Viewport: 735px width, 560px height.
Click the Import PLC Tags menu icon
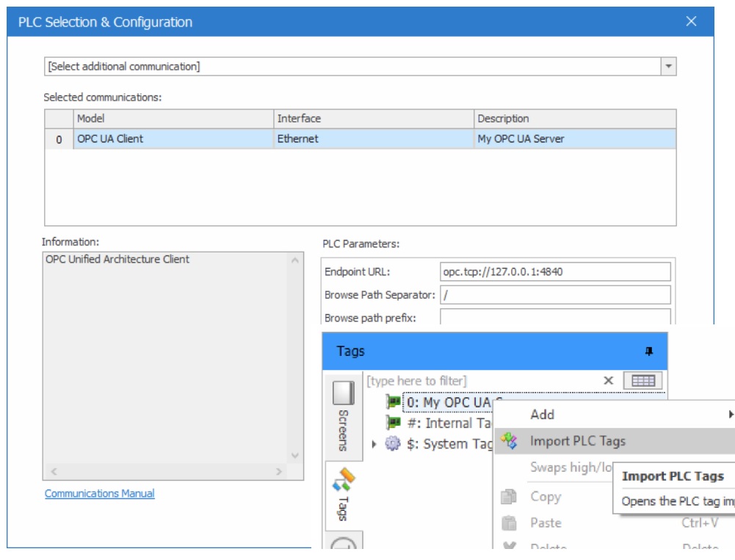pyautogui.click(x=509, y=441)
